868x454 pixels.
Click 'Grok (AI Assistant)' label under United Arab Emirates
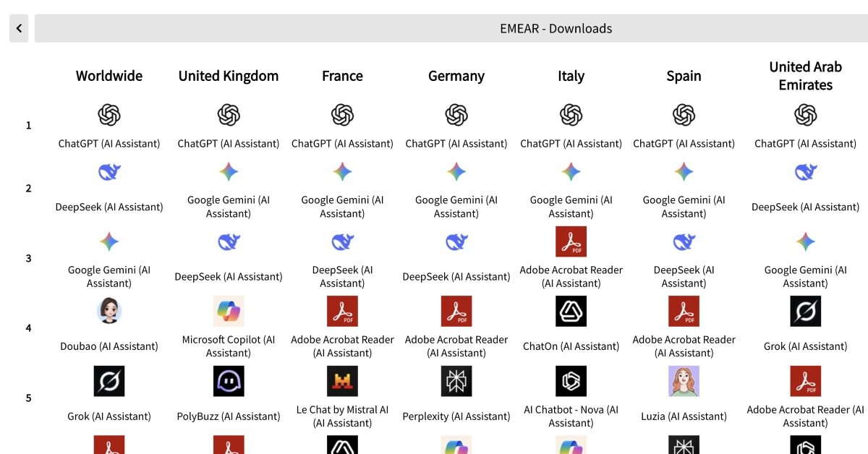click(805, 346)
